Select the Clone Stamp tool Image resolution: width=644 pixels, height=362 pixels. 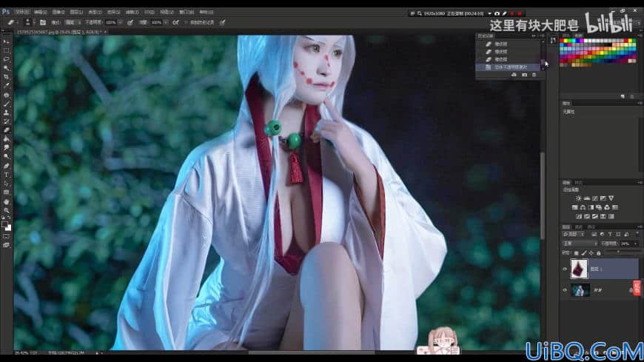(6, 113)
